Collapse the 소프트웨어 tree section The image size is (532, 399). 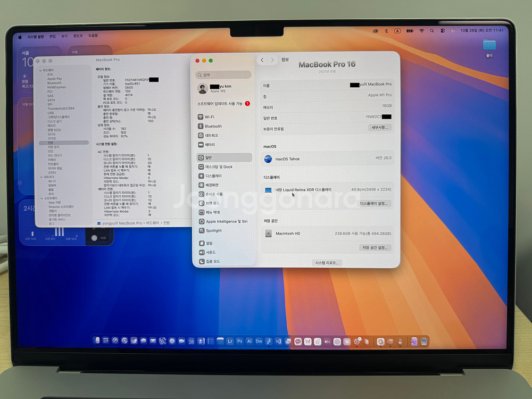[x=41, y=198]
